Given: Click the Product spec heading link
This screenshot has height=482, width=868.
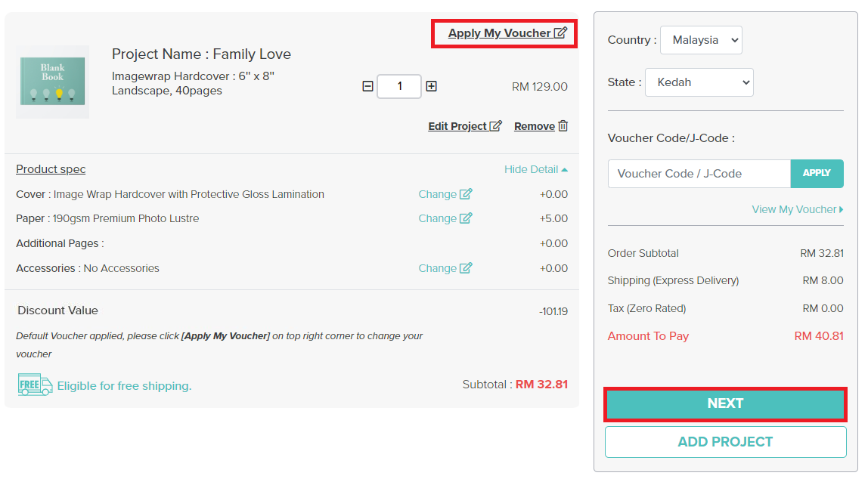Looking at the screenshot, I should (x=51, y=169).
